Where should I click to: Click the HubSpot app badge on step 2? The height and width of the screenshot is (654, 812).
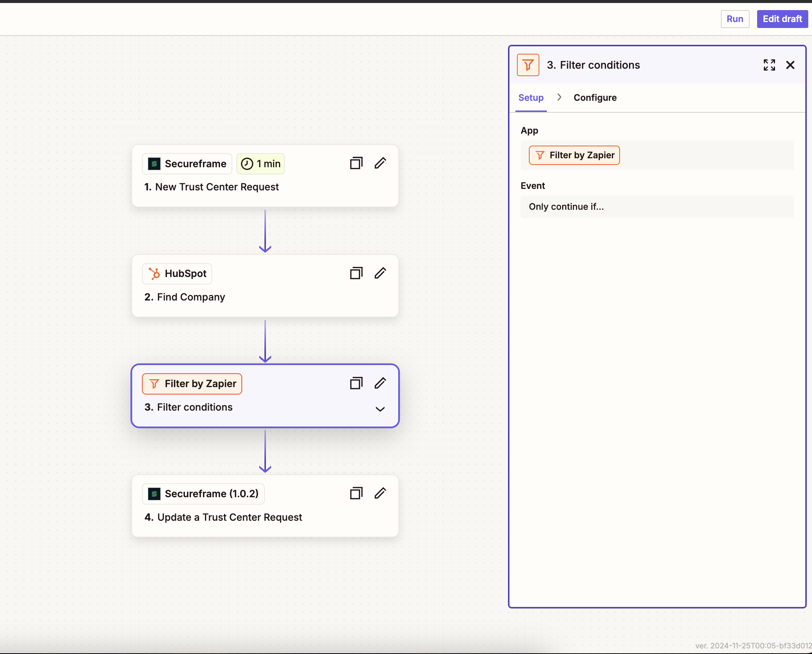(177, 274)
